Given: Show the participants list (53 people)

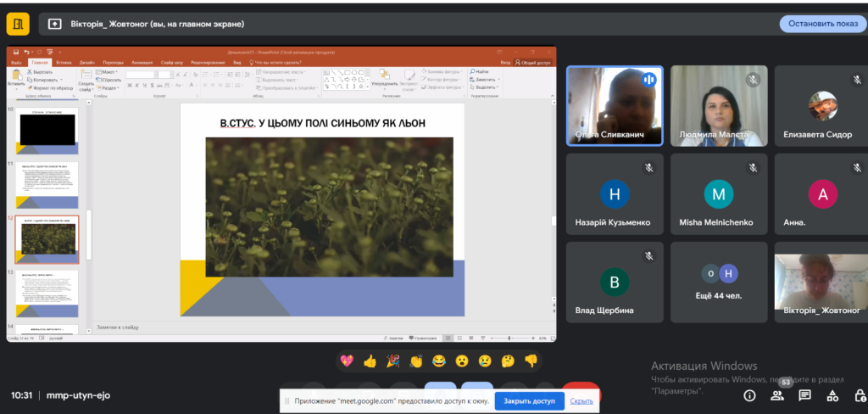Looking at the screenshot, I should (x=777, y=394).
